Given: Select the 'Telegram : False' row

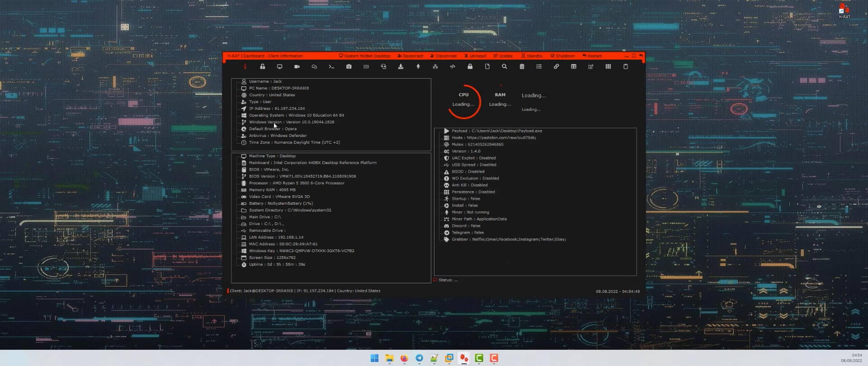Looking at the screenshot, I should point(464,233).
